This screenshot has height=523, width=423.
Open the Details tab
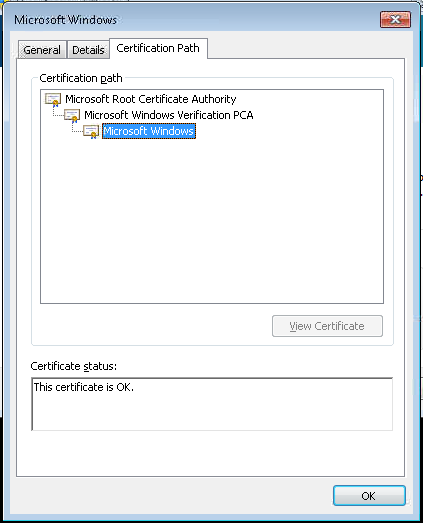click(x=88, y=50)
